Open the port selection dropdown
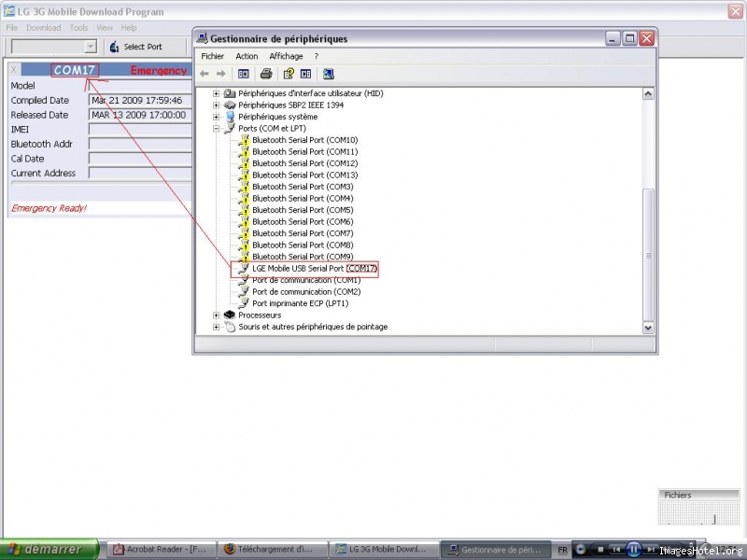747x560 pixels. (x=89, y=46)
